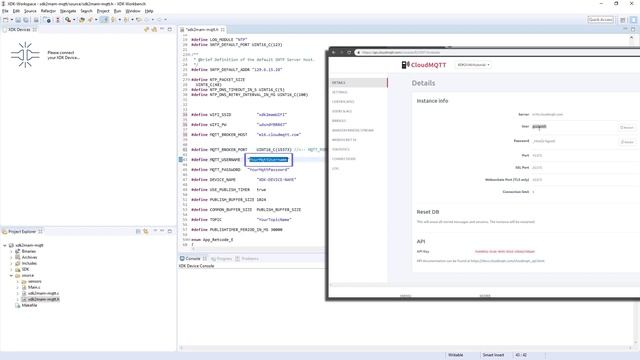The height and width of the screenshot is (360, 640).
Task: Expand the Archives node
Action: coord(11,258)
